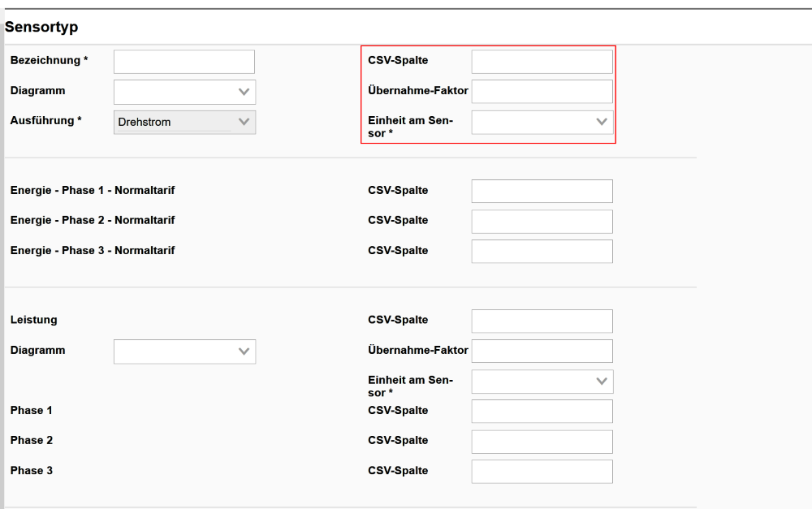Image resolution: width=812 pixels, height=509 pixels.
Task: Click the Sensortyp section heading
Action: (41, 28)
